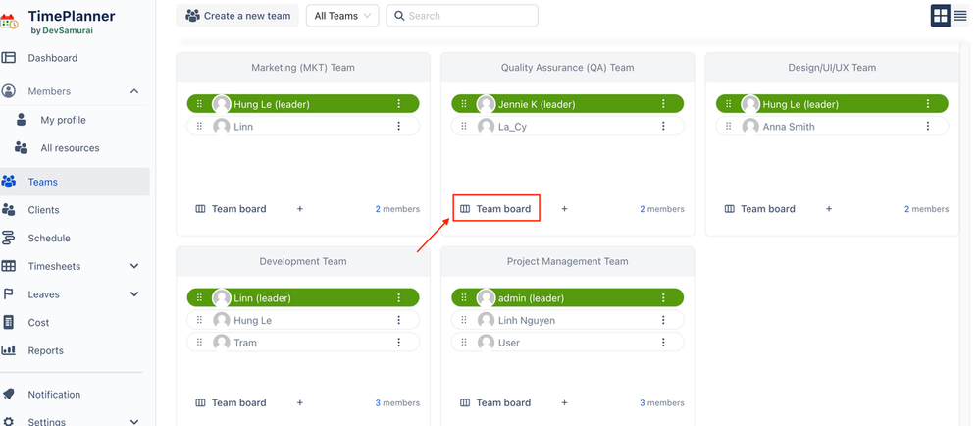Click 3 members count in Development Team

click(397, 402)
